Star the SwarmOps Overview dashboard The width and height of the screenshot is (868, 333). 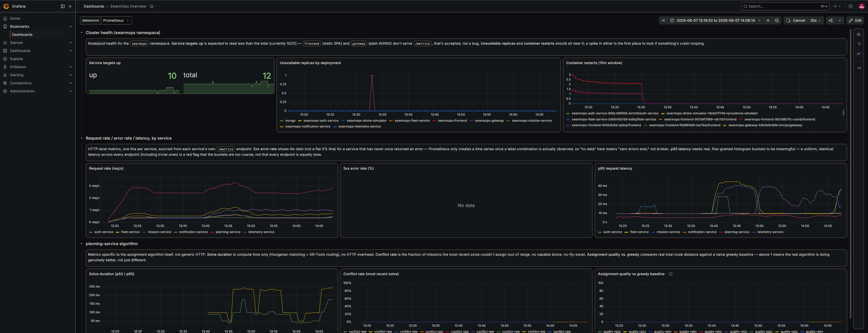[x=152, y=6]
